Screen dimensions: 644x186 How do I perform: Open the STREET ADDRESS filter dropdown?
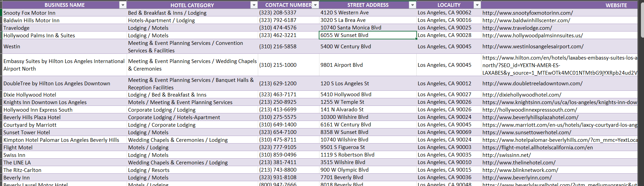tap(413, 5)
